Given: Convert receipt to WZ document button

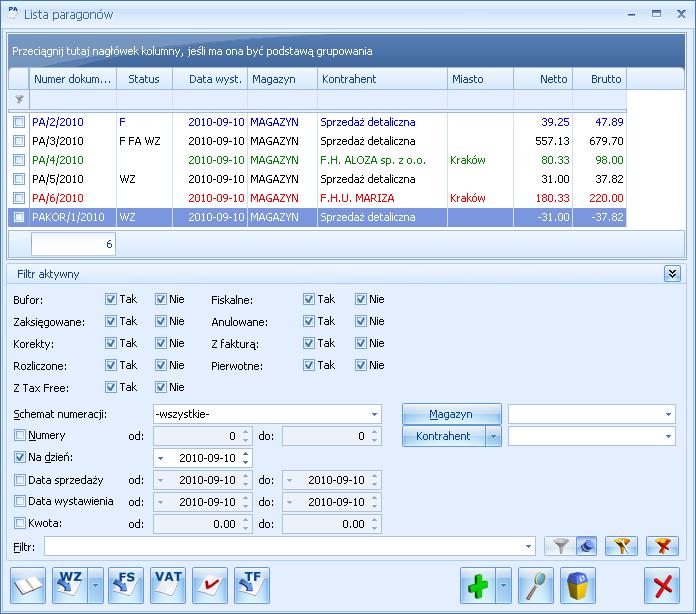Looking at the screenshot, I should pos(70,585).
